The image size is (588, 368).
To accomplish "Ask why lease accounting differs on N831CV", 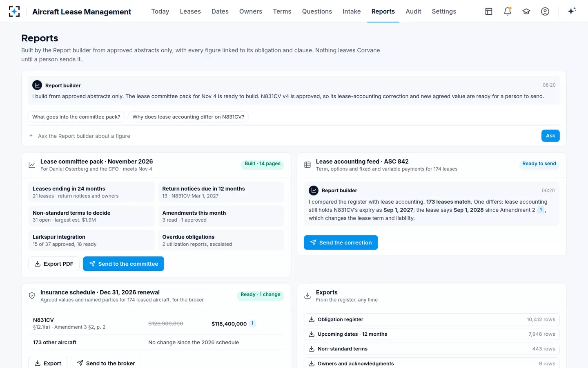I will point(188,117).
